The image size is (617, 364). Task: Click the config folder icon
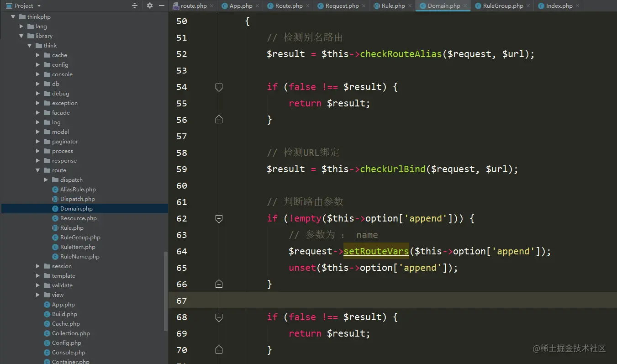click(47, 65)
